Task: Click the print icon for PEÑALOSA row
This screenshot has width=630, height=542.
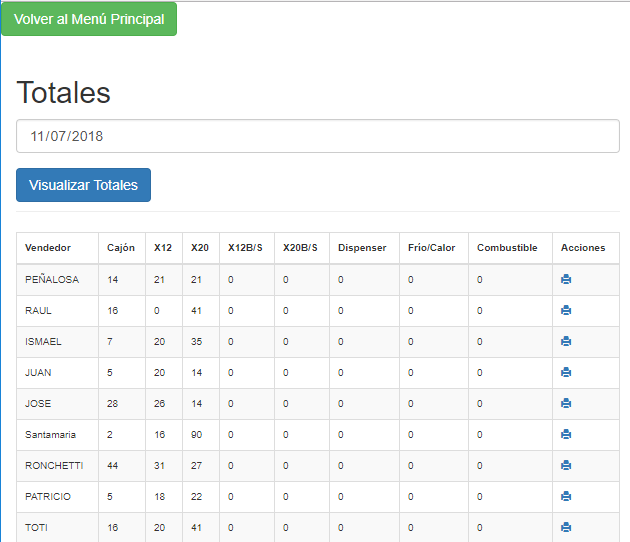Action: (x=566, y=280)
